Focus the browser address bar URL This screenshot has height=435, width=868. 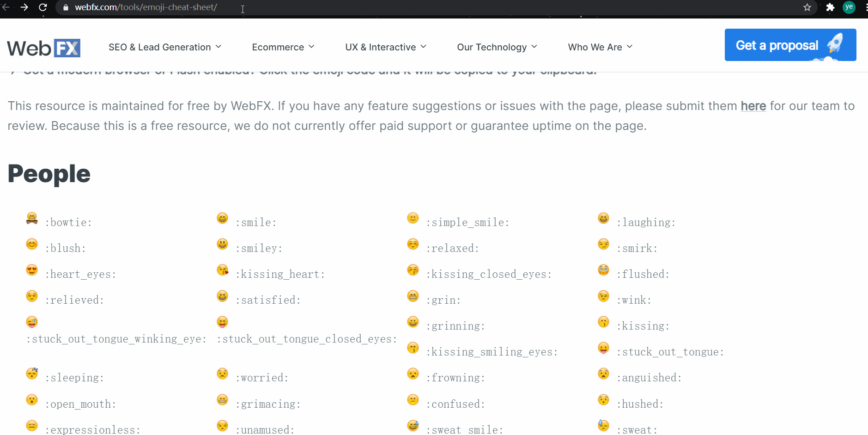(146, 7)
